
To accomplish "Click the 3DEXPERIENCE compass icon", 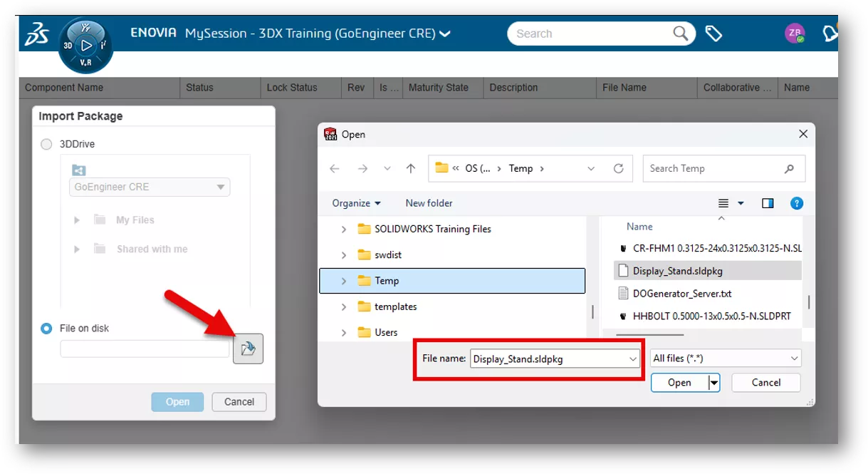I will [x=85, y=46].
